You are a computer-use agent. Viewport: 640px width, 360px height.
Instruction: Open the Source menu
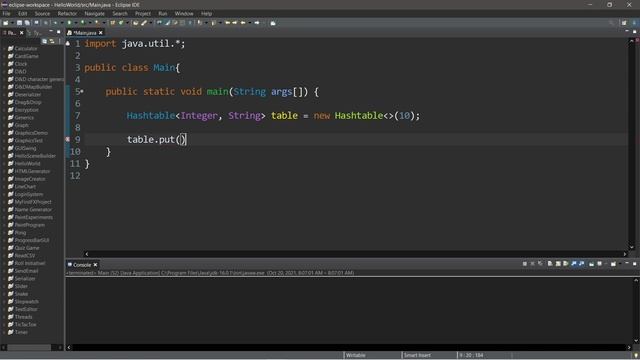point(42,13)
